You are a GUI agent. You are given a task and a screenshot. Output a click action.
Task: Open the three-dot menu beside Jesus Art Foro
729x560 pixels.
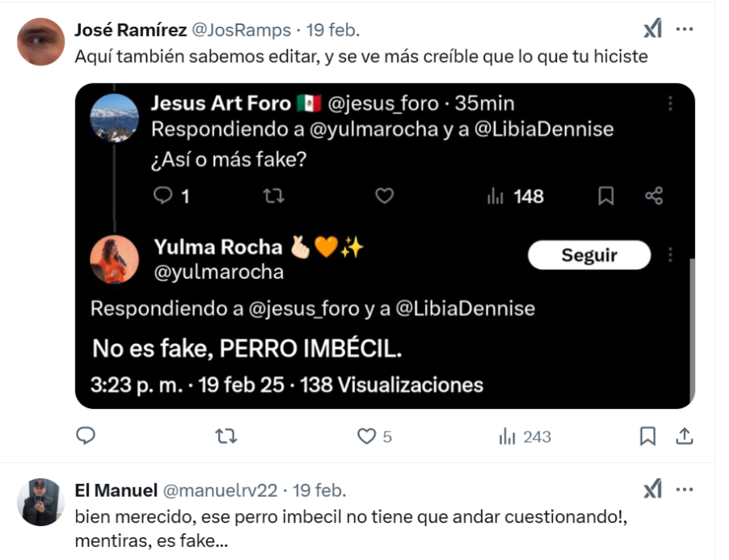point(670,103)
